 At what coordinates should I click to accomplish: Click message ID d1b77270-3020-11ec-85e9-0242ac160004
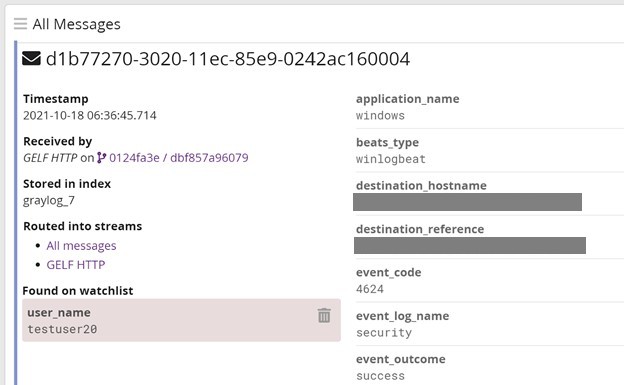click(228, 59)
